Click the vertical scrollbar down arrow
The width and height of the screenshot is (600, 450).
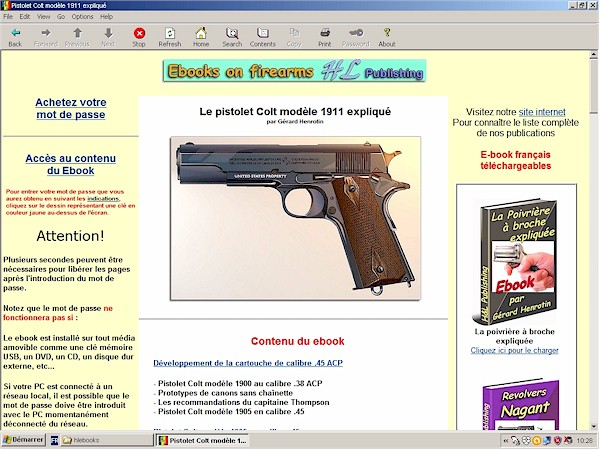coord(593,426)
